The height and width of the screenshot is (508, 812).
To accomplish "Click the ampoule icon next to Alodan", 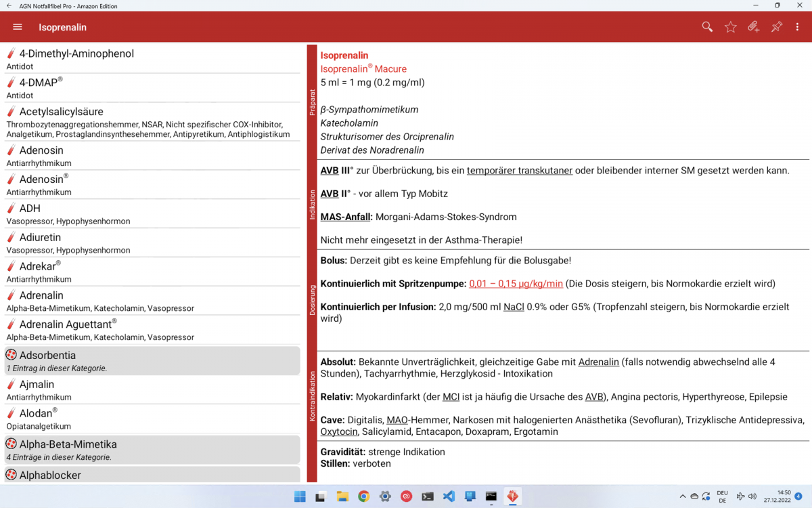I will pos(12,414).
